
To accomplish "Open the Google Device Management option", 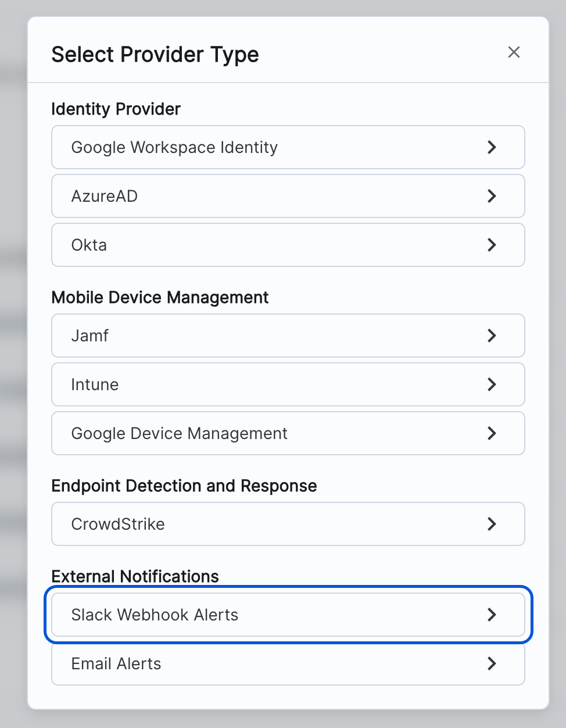I will 179,433.
